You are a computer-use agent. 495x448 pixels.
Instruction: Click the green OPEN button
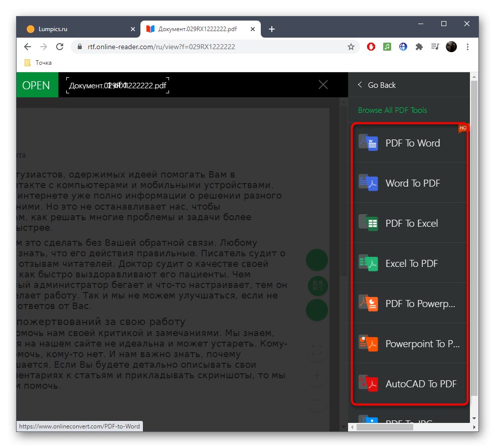[37, 85]
